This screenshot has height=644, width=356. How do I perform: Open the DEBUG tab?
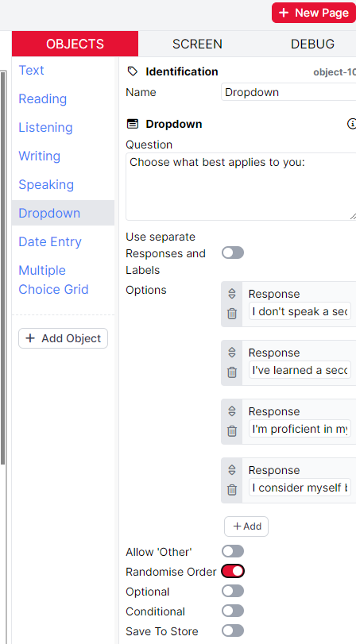312,44
